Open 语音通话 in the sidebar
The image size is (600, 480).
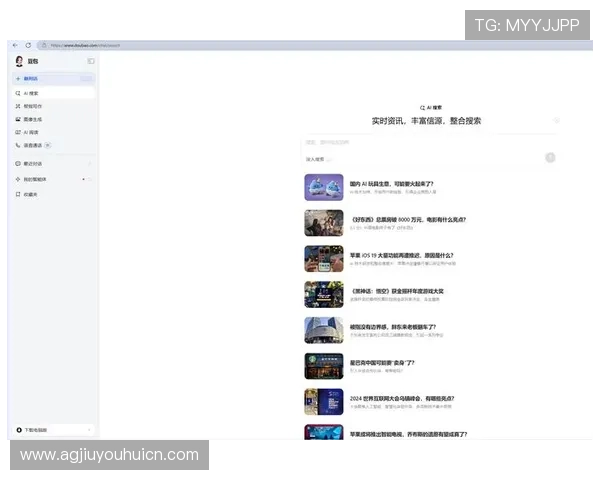[54, 145]
